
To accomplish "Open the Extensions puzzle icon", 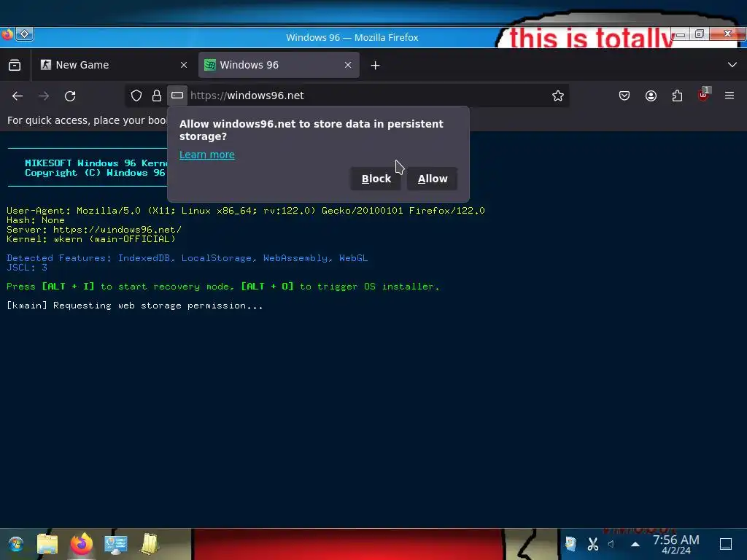I will [677, 96].
